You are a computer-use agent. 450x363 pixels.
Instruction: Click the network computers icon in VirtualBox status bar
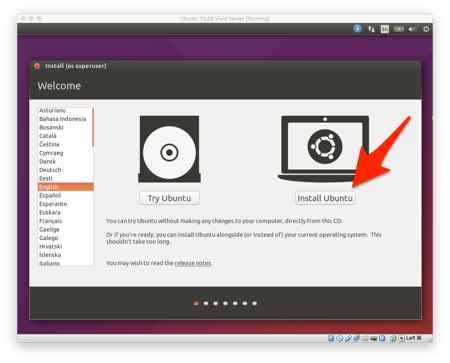tap(357, 338)
